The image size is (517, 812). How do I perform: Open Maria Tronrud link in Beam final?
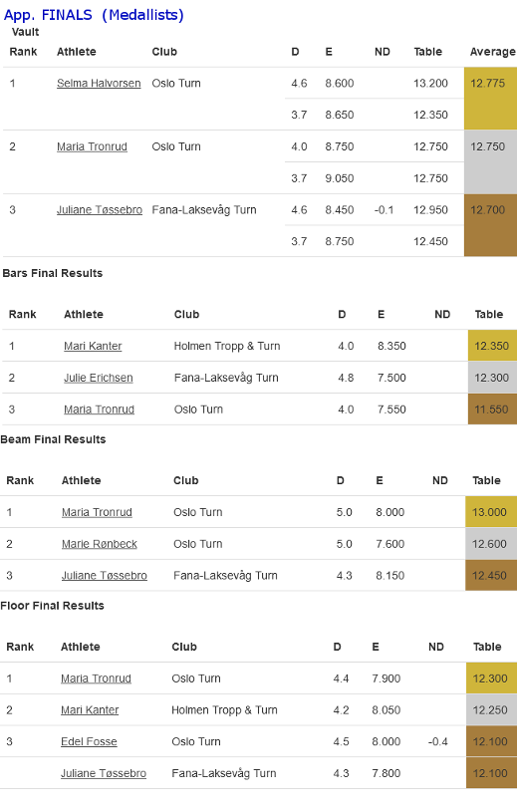point(97,512)
